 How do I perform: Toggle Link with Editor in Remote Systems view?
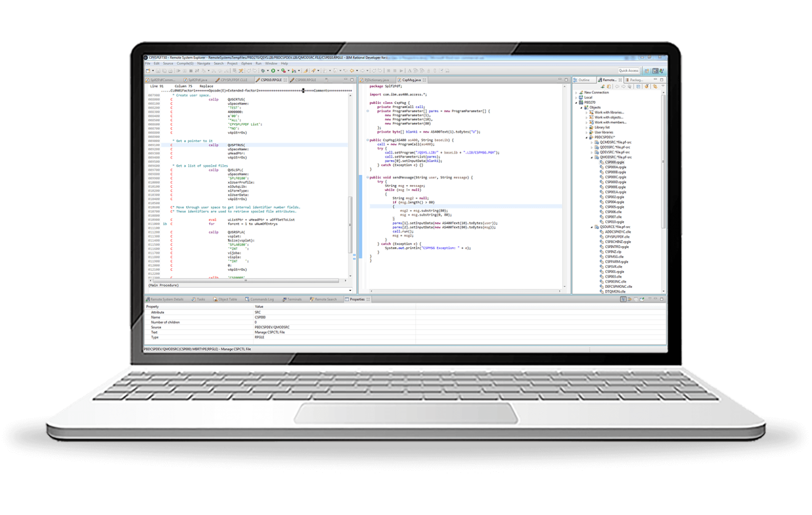pyautogui.click(x=638, y=86)
